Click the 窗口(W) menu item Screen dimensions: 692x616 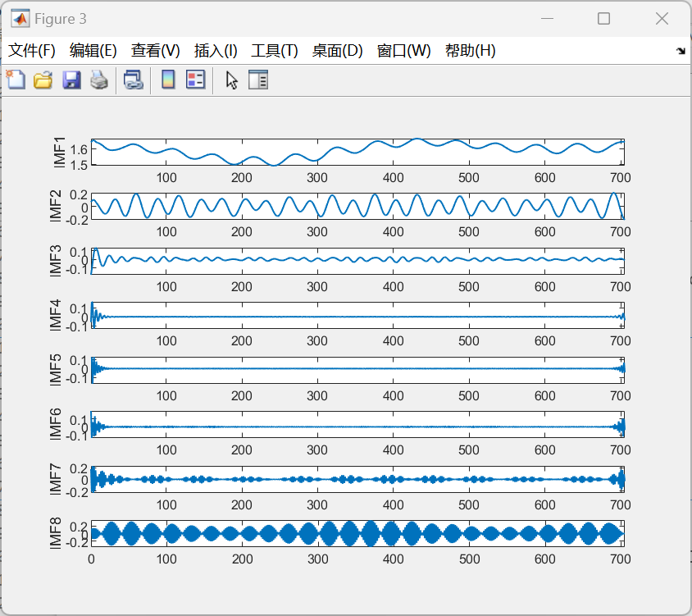(x=403, y=51)
